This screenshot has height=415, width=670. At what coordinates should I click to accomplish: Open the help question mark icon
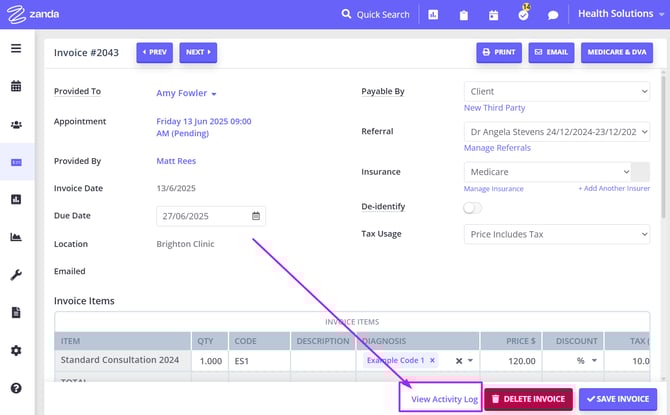[16, 388]
